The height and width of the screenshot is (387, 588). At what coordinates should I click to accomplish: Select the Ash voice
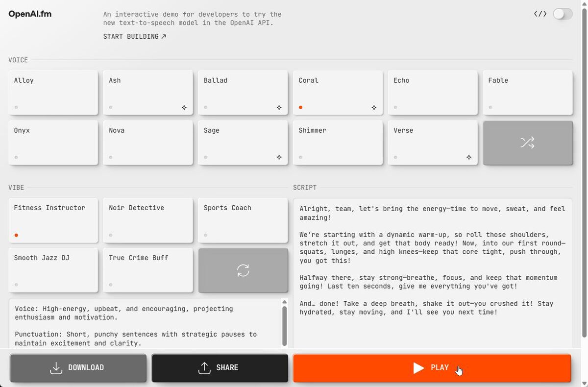point(147,93)
